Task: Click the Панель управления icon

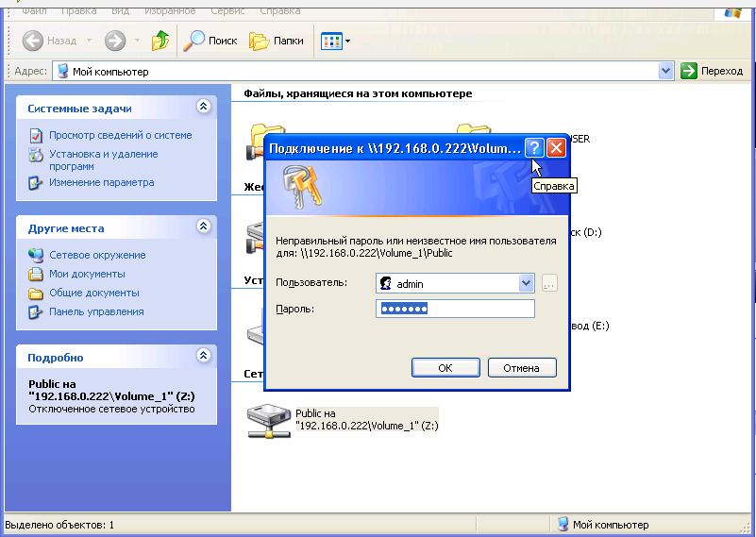Action: pos(36,312)
